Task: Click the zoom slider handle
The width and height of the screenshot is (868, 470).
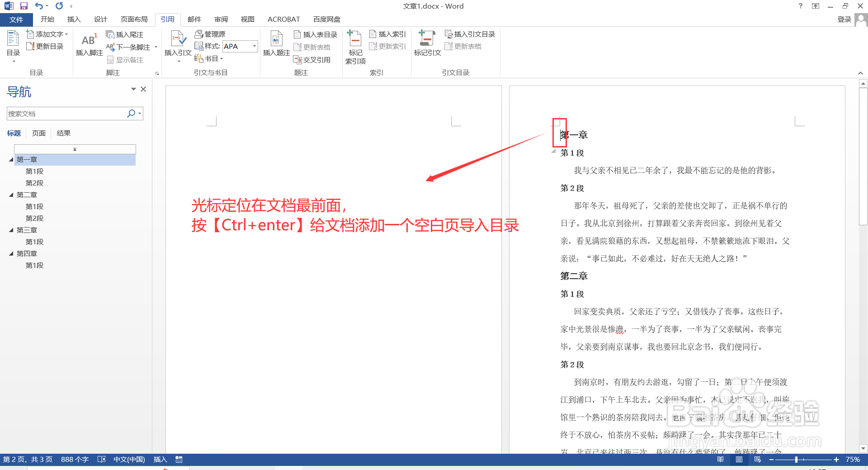Action: tap(796, 459)
